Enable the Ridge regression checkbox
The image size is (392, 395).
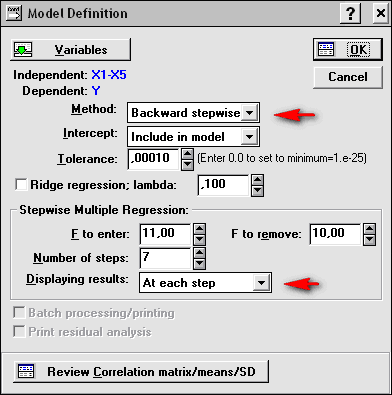tap(21, 184)
